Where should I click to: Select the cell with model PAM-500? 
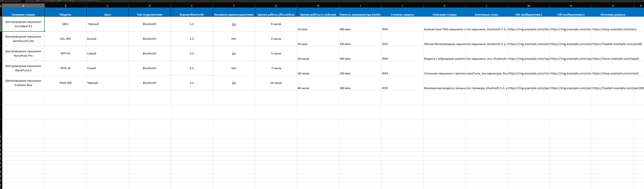66,83
